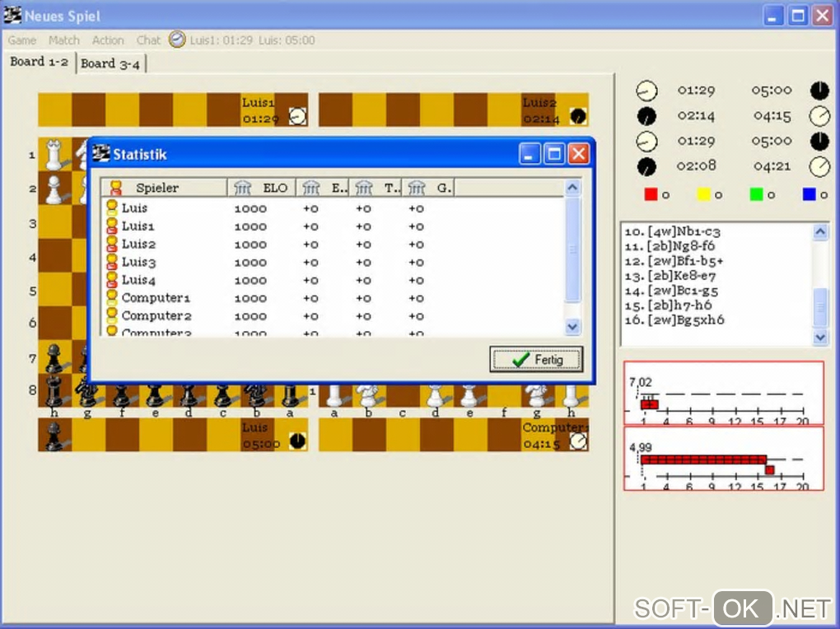The width and height of the screenshot is (840, 629).
Task: Switch to the Board 3-4 tab
Action: 110,63
